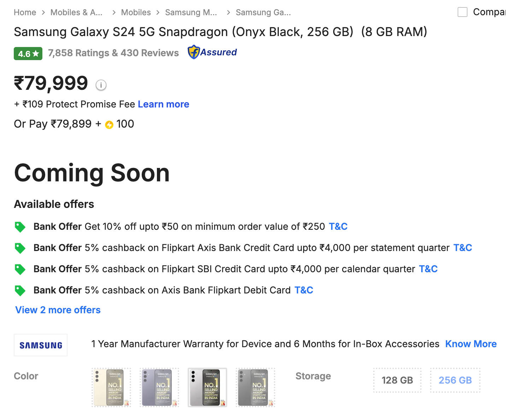Click the price info icon
Screen dimensions: 506x420
(x=101, y=85)
